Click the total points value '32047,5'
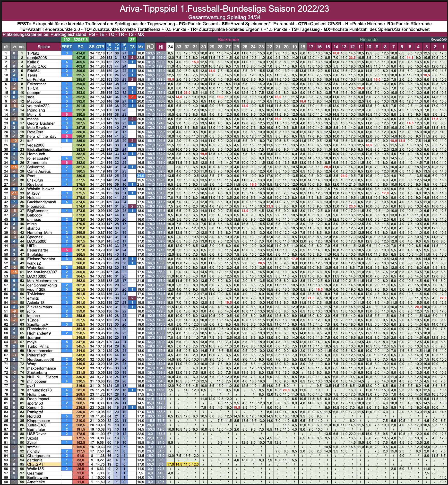Image resolution: width=448 pixels, height=485 pixels. (x=80, y=40)
